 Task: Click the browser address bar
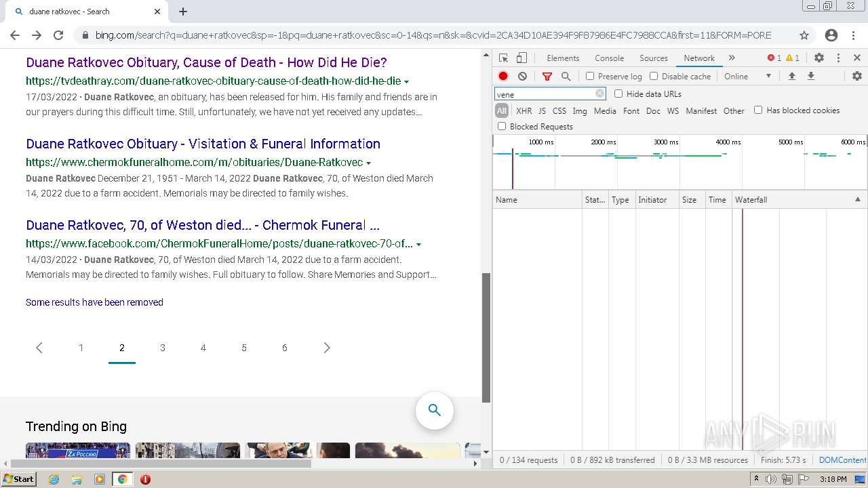[433, 35]
